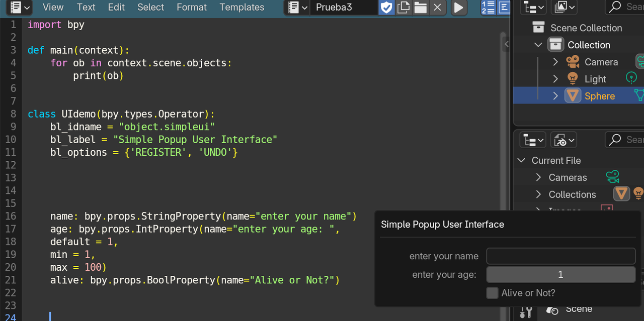Toggle the fake user shield icon
The height and width of the screenshot is (321, 644).
pos(386,7)
